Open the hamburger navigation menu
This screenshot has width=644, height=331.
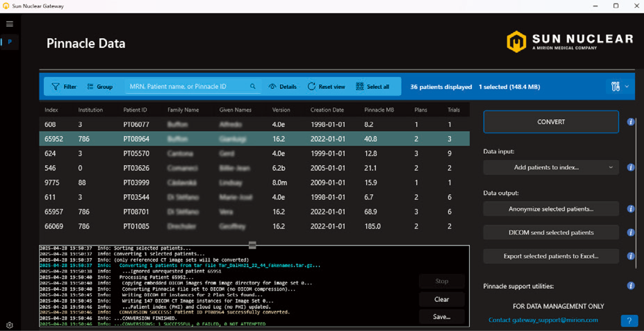pos(10,24)
